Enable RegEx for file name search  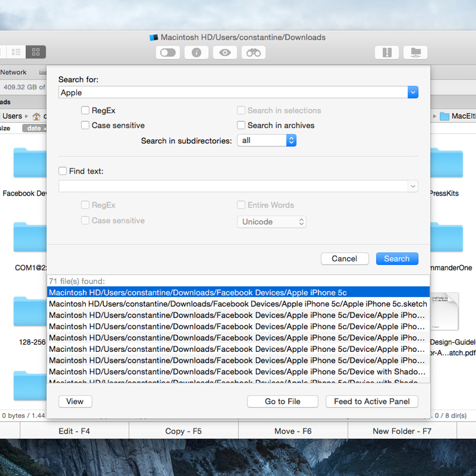pyautogui.click(x=85, y=110)
